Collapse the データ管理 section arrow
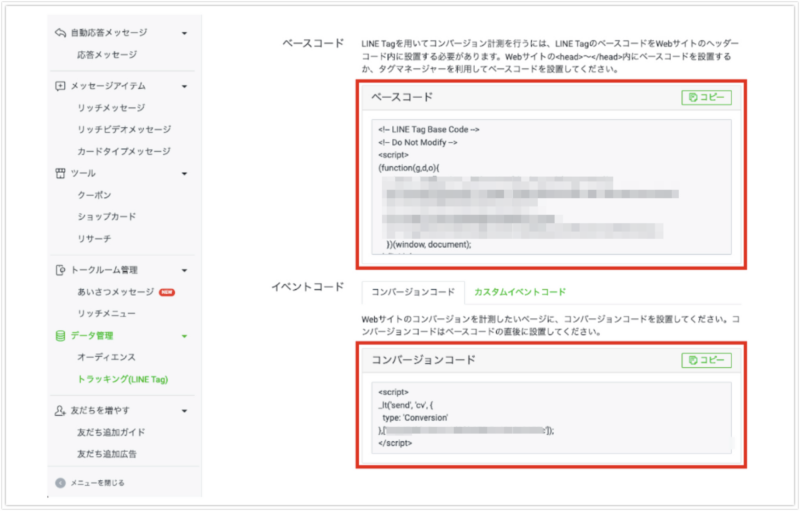Viewport: 800px width, 511px height. pyautogui.click(x=185, y=336)
